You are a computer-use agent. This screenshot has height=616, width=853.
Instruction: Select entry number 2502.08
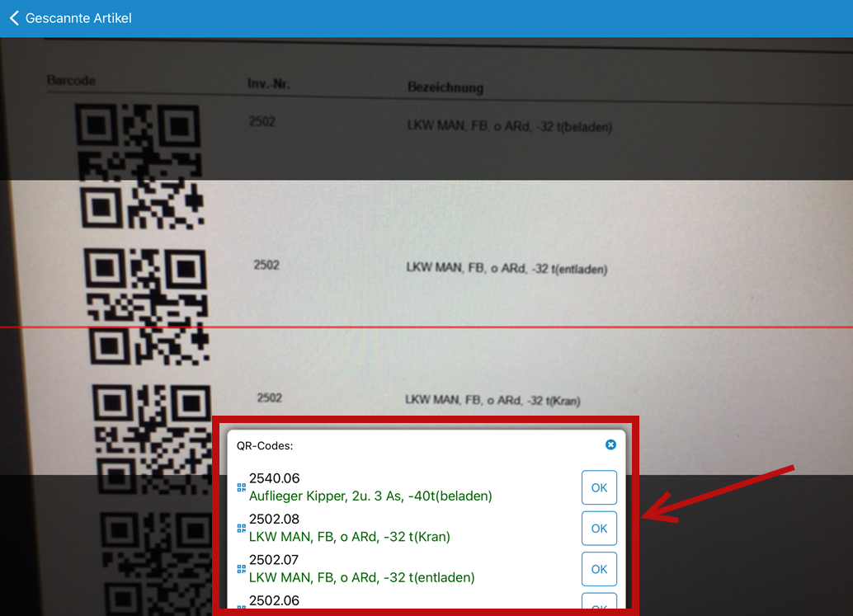point(274,519)
